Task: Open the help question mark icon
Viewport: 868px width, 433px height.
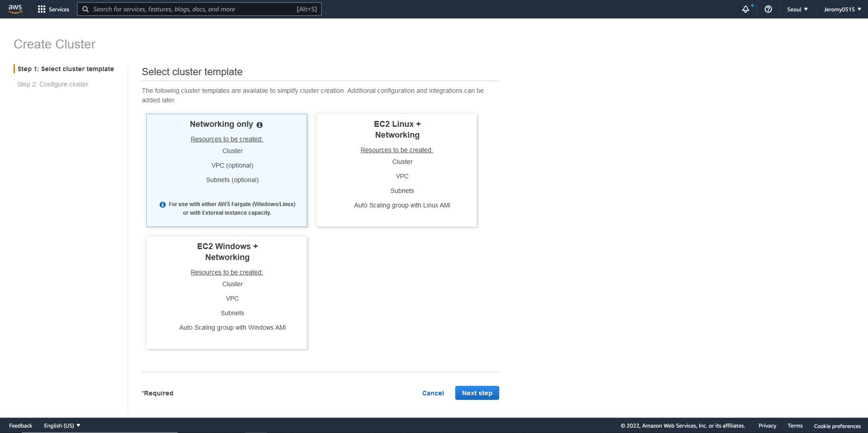Action: (x=768, y=9)
